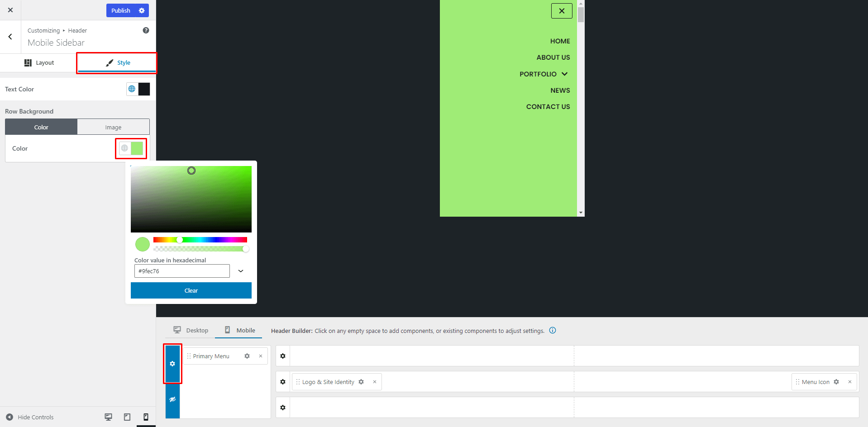Open the help question mark icon
Screen dimensions: 868x427
click(x=146, y=30)
